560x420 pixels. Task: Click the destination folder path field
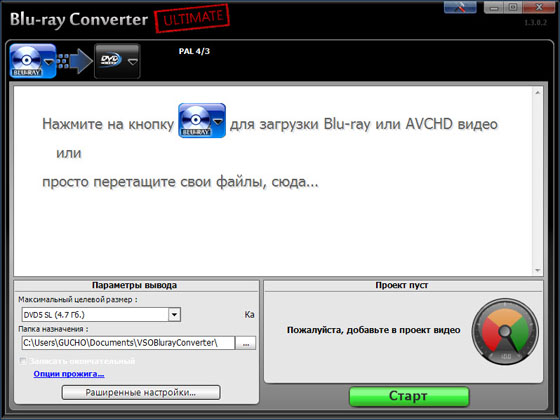(128, 343)
